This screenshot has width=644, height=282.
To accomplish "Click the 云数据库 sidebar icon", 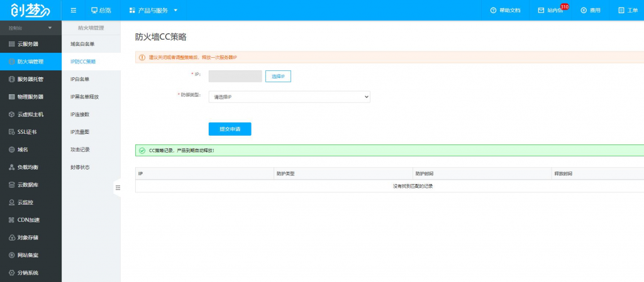I will [x=11, y=185].
